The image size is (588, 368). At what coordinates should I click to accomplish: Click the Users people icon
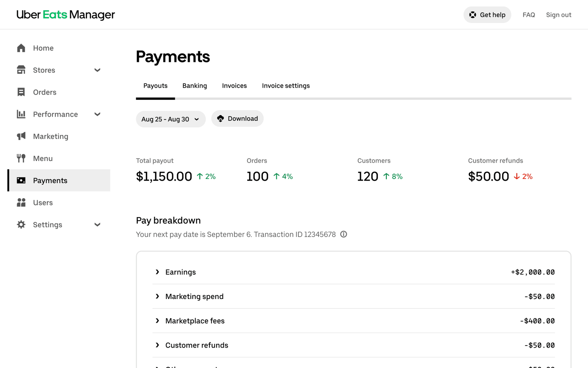click(x=21, y=203)
